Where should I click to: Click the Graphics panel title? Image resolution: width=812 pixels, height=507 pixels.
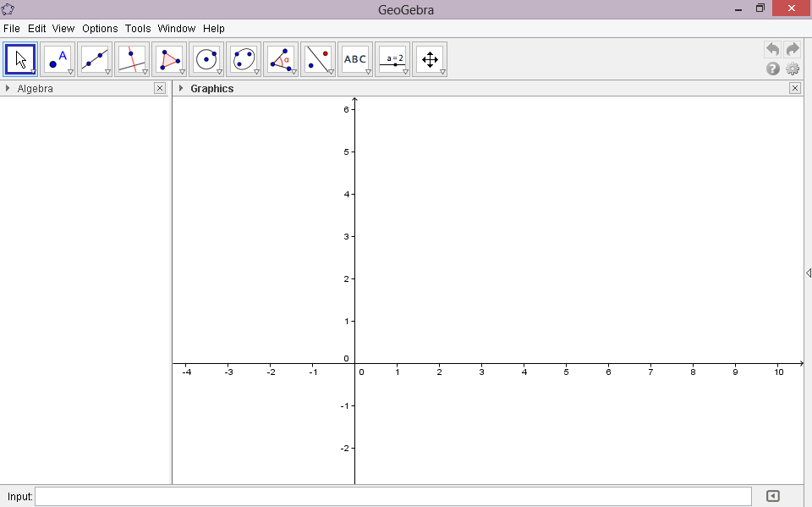pyautogui.click(x=211, y=89)
